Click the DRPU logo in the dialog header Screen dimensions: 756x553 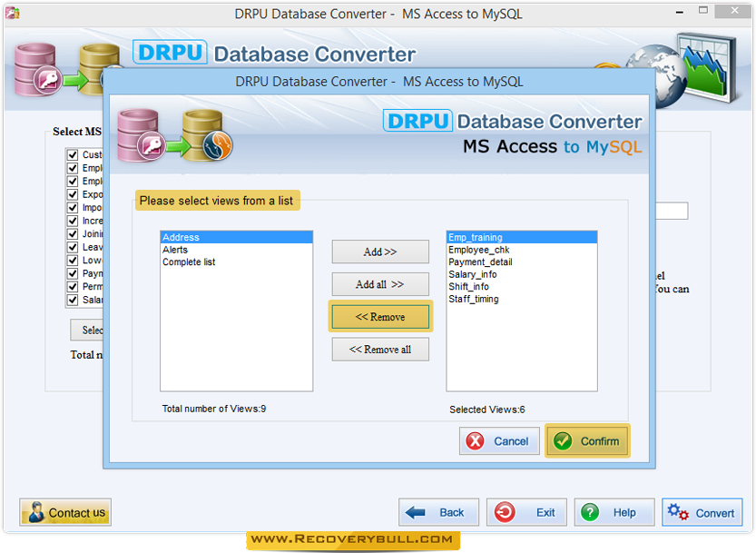417,121
